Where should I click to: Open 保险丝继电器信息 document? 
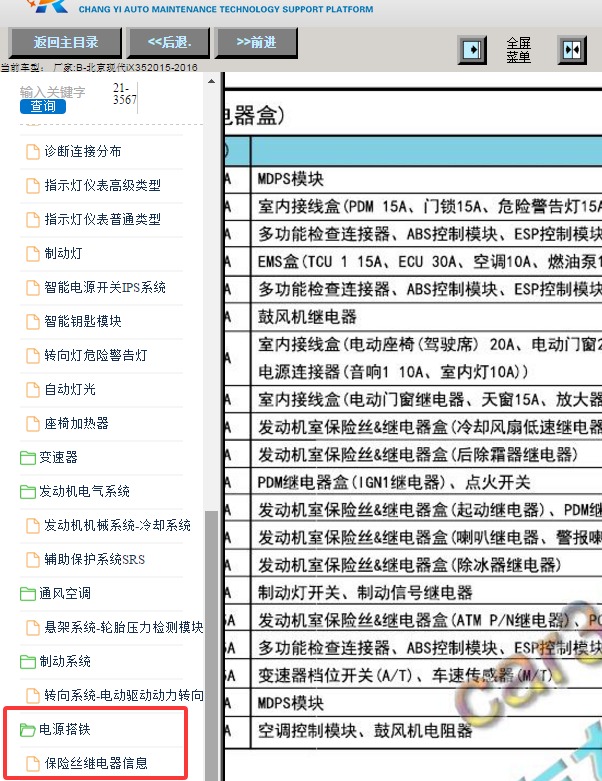click(x=96, y=764)
